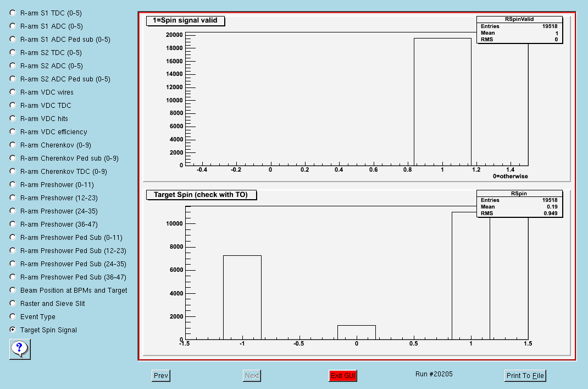
Task: Select R-arm S2 TDC (0-5) option
Action: 13,52
